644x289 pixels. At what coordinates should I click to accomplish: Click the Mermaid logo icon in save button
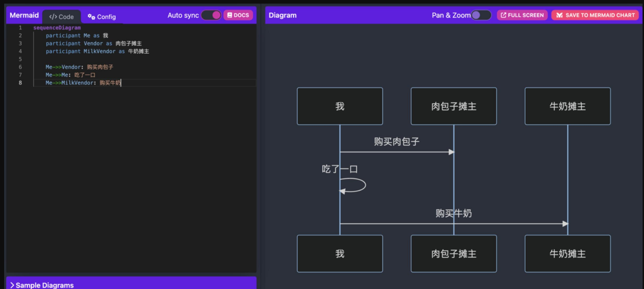click(x=559, y=15)
